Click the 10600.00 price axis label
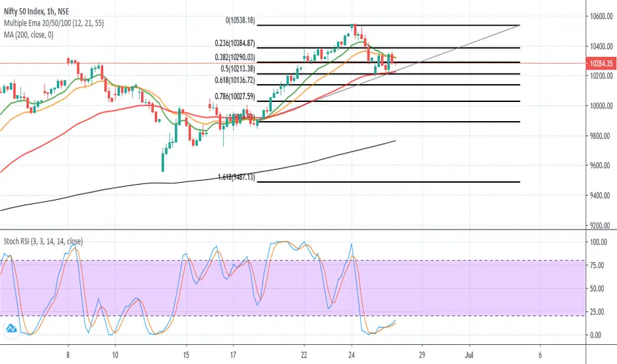This screenshot has height=364, width=617. pos(601,16)
